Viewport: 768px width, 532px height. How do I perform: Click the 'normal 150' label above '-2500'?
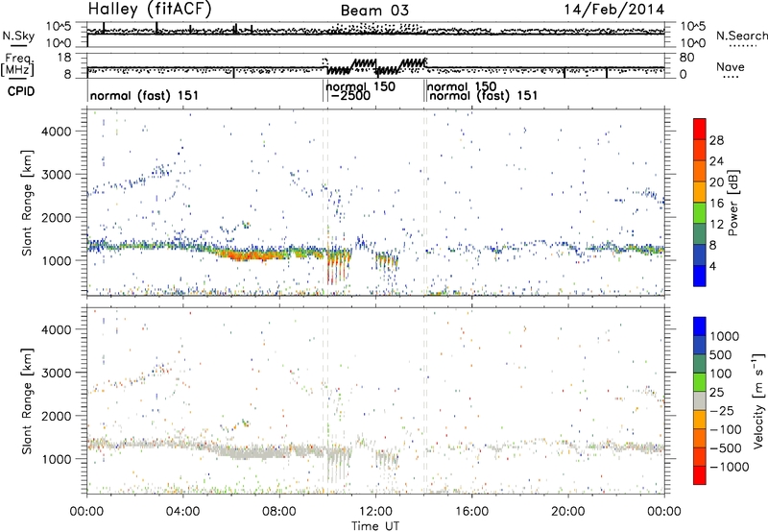pos(361,86)
